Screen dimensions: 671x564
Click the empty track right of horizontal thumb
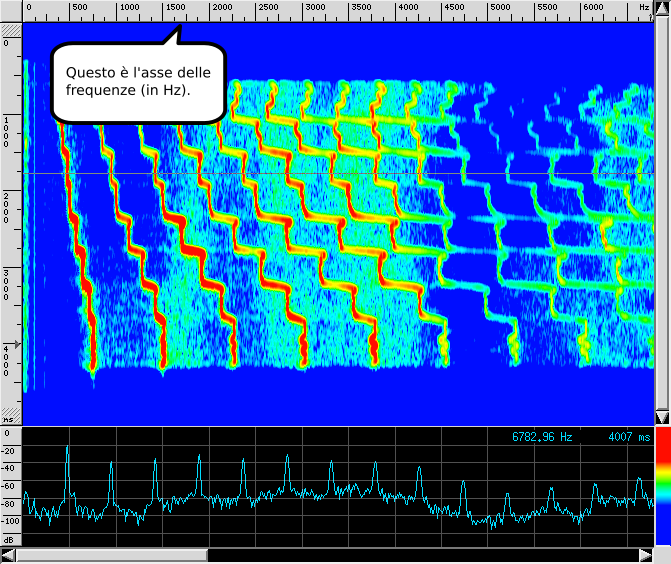pos(420,555)
